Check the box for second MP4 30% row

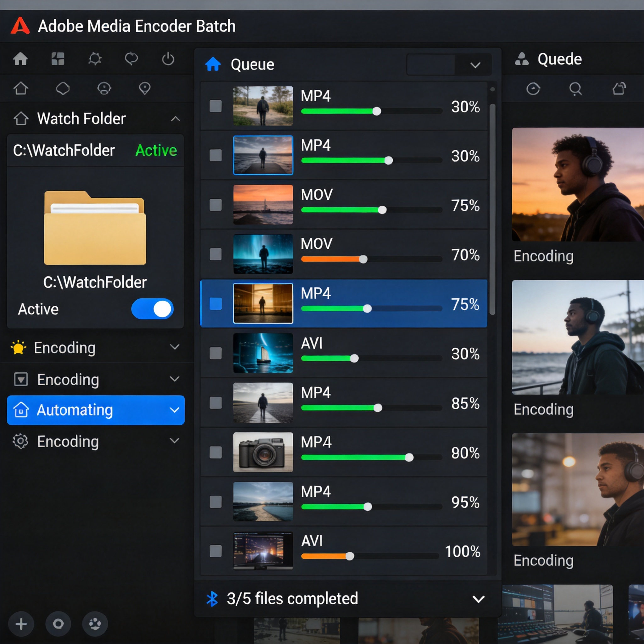pos(215,155)
